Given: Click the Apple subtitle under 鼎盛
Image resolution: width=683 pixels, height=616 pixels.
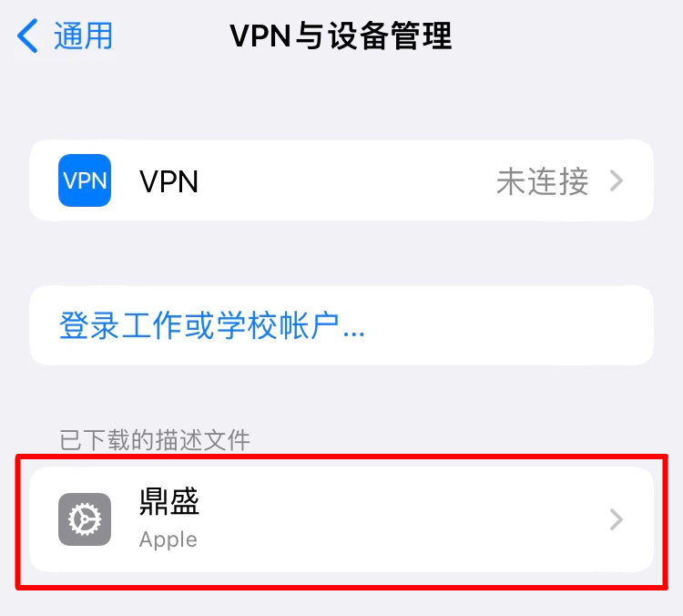Looking at the screenshot, I should point(168,540).
